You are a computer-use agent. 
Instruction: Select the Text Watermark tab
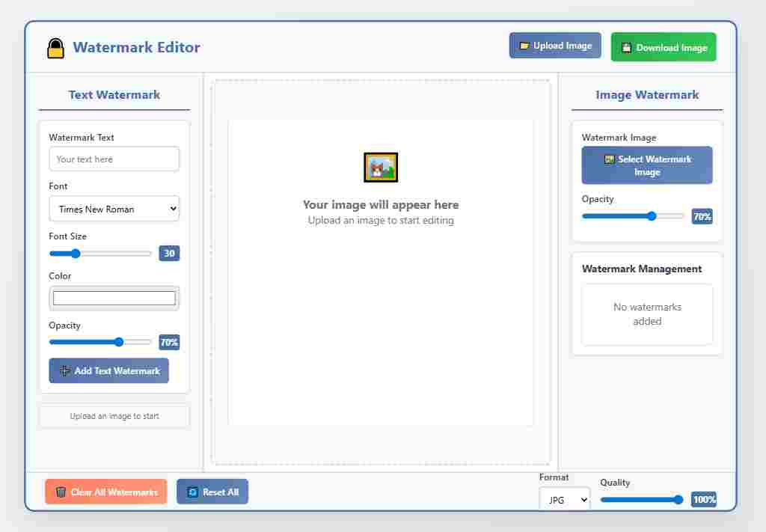click(x=114, y=95)
